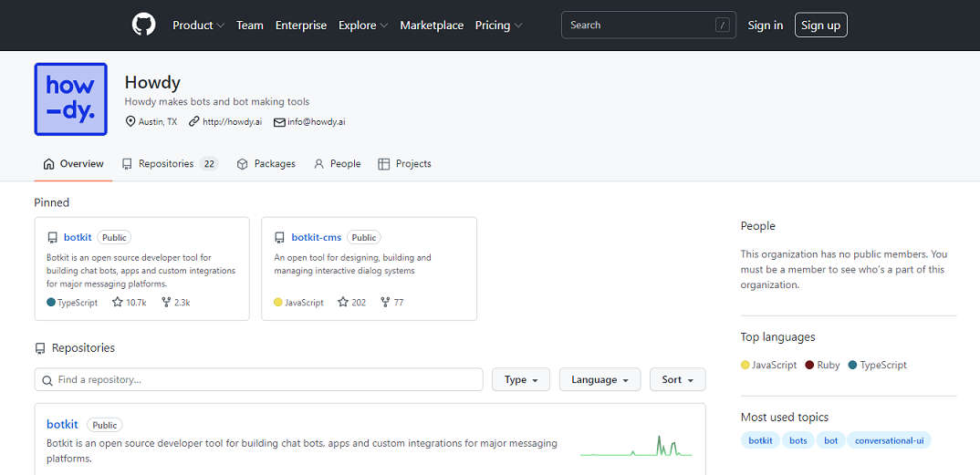This screenshot has height=475, width=980.
Task: Click the Public badge in botkit list row
Action: 104,425
